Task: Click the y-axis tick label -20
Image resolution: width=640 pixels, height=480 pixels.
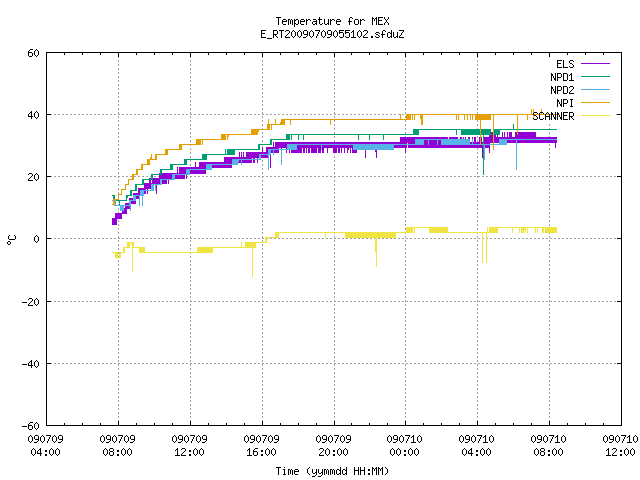Action: pyautogui.click(x=31, y=302)
